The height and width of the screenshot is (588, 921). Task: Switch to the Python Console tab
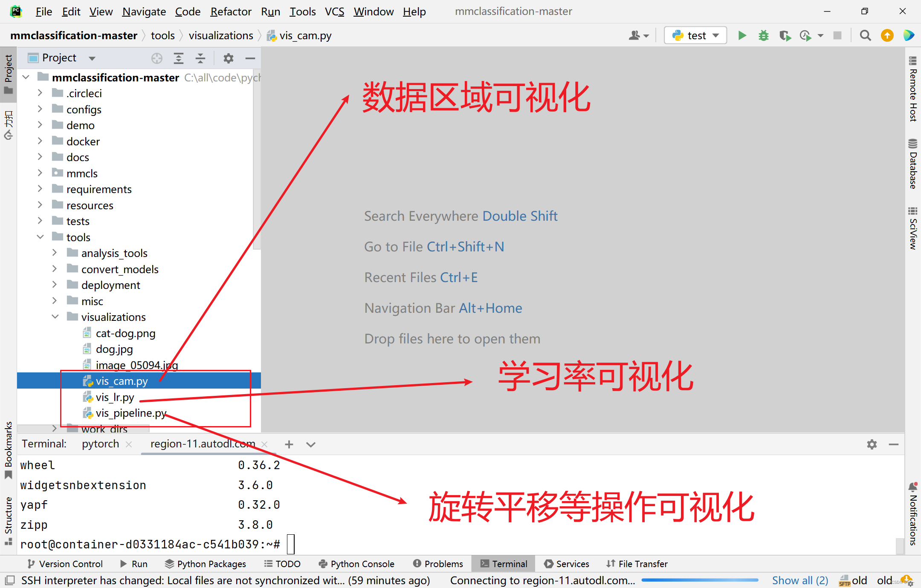click(x=356, y=564)
